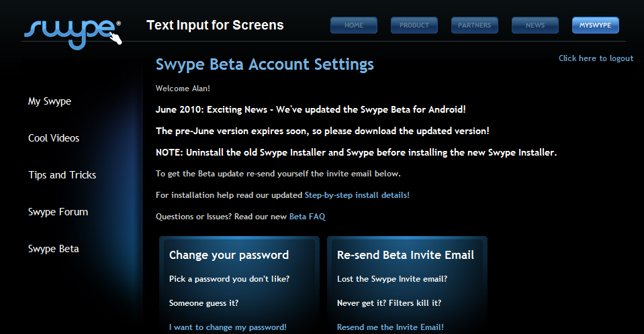Click 'Text Input for Screens' tagline
The width and height of the screenshot is (644, 334).
coord(215,25)
